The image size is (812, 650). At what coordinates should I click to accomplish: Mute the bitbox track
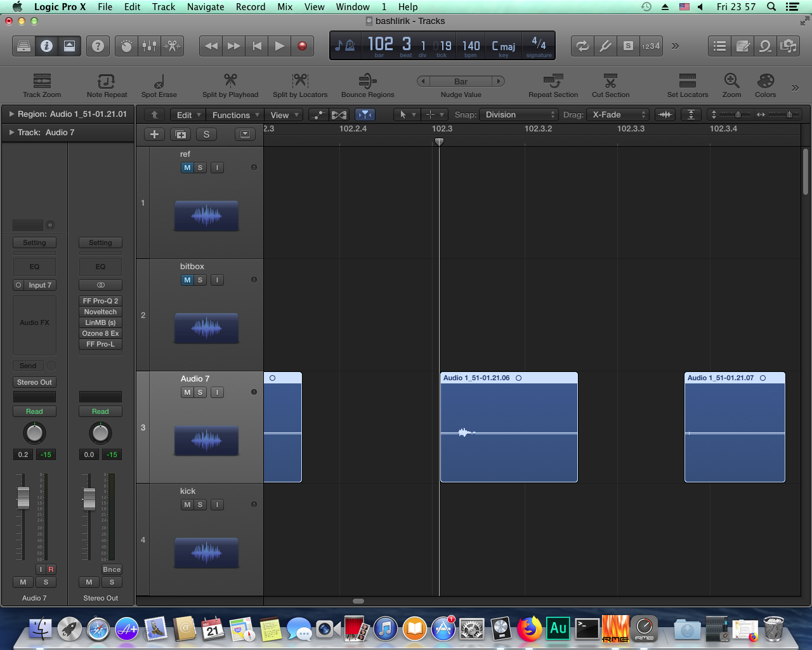click(187, 280)
